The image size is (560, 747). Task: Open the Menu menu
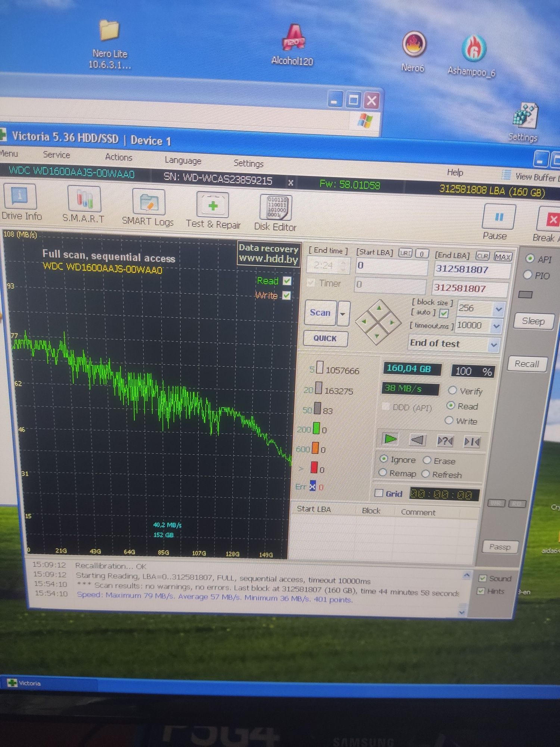click(x=9, y=153)
